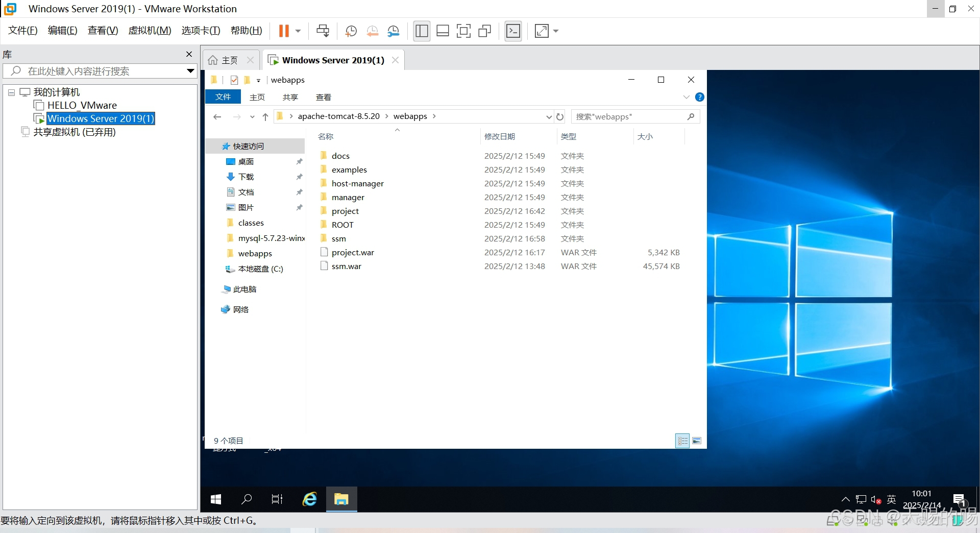
Task: Open the 选项卡(T) menu
Action: 201,31
